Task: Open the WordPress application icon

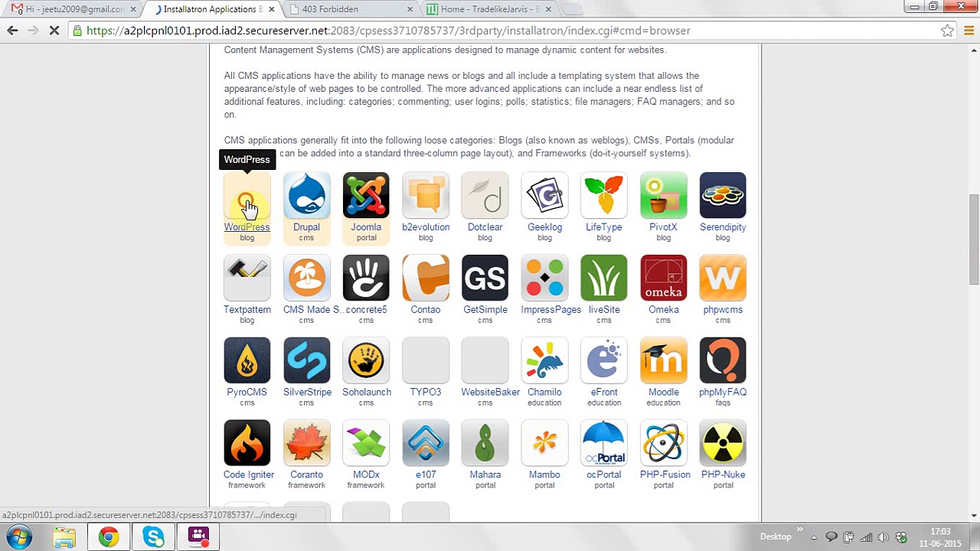Action: (247, 196)
